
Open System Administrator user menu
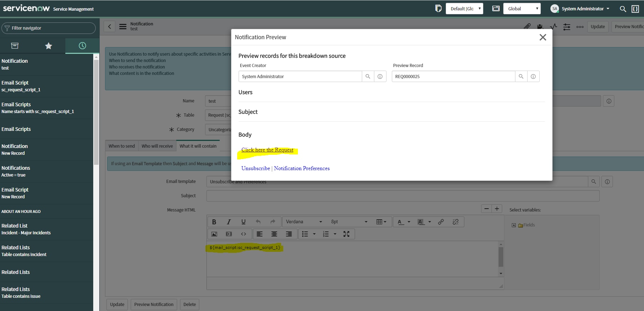(x=580, y=9)
